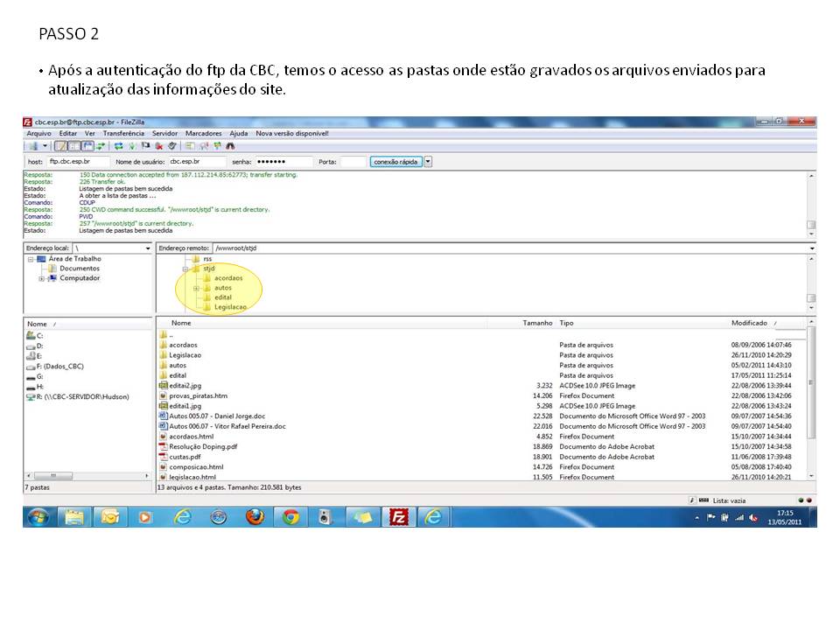Click the binoculars file search icon
The image size is (840, 630).
pyautogui.click(x=231, y=146)
